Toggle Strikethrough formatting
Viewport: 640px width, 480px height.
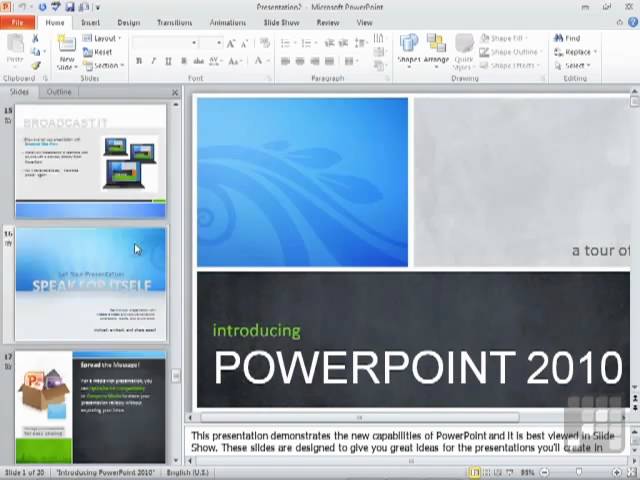(198, 61)
